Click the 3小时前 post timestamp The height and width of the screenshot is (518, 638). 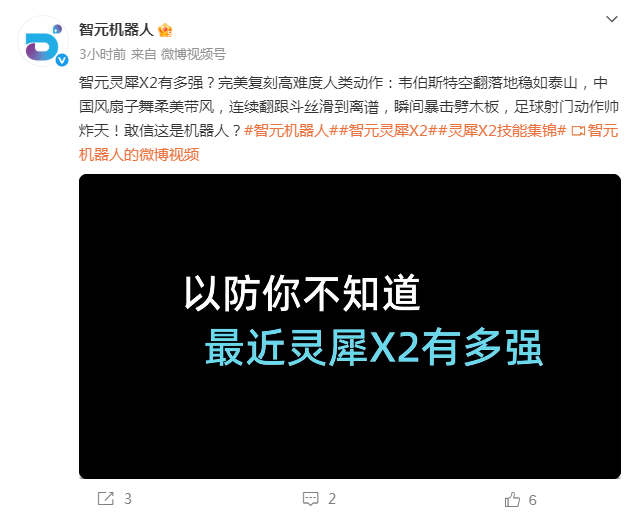(x=103, y=54)
